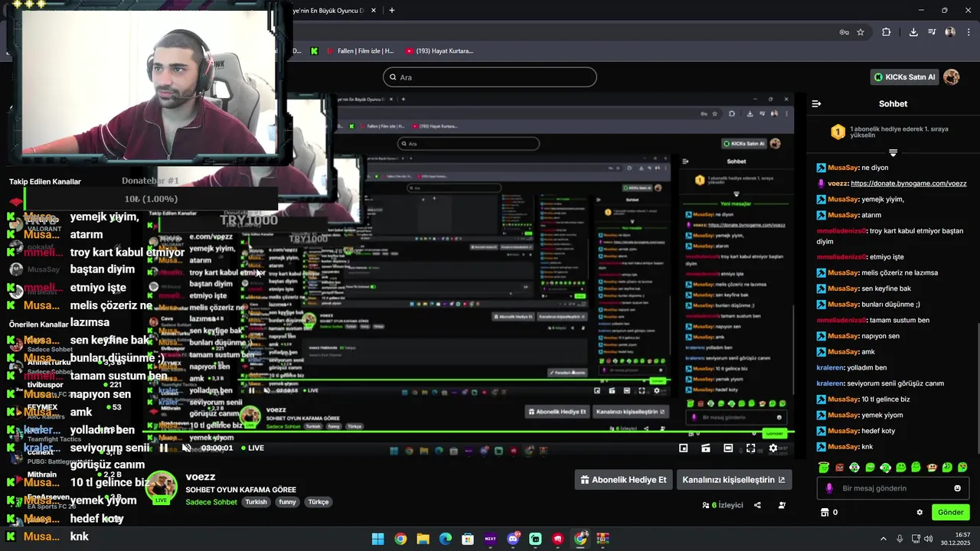The height and width of the screenshot is (551, 980).
Task: Open Chrome downloads icon
Action: click(x=913, y=32)
